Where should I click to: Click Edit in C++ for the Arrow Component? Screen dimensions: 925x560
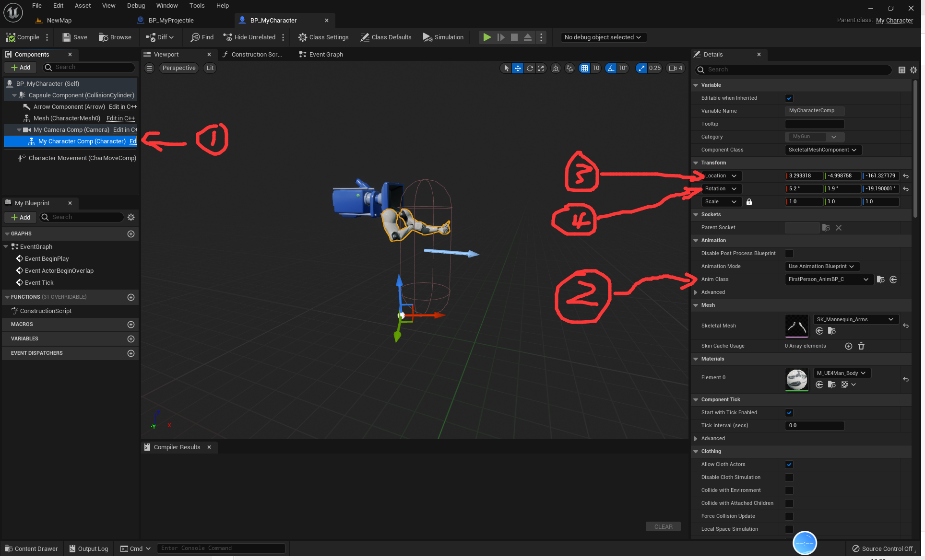click(x=123, y=106)
